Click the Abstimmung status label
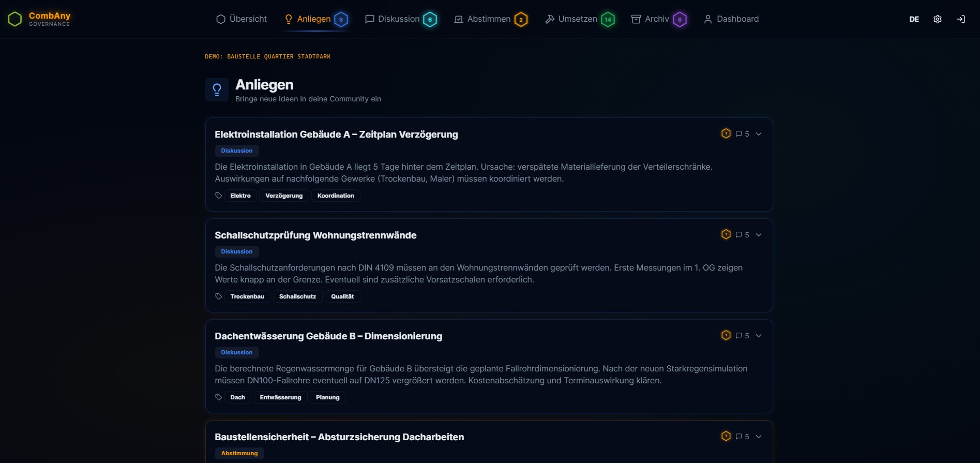 tap(239, 453)
